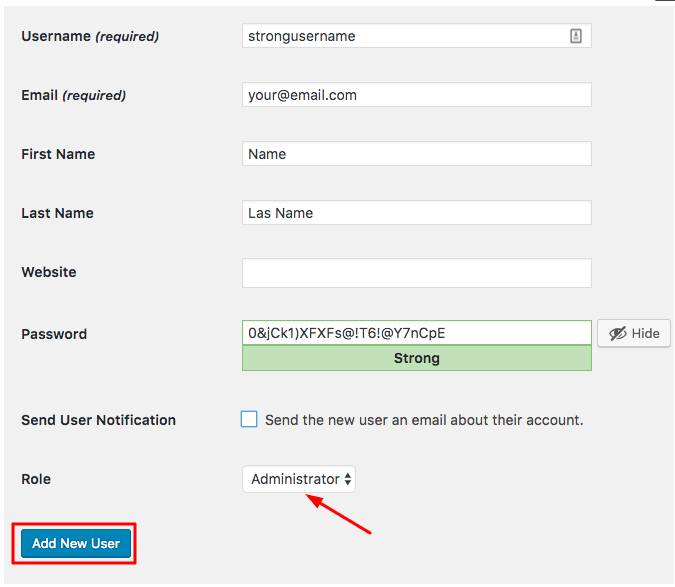Click into the Last Name field
675x587 pixels.
(x=416, y=213)
